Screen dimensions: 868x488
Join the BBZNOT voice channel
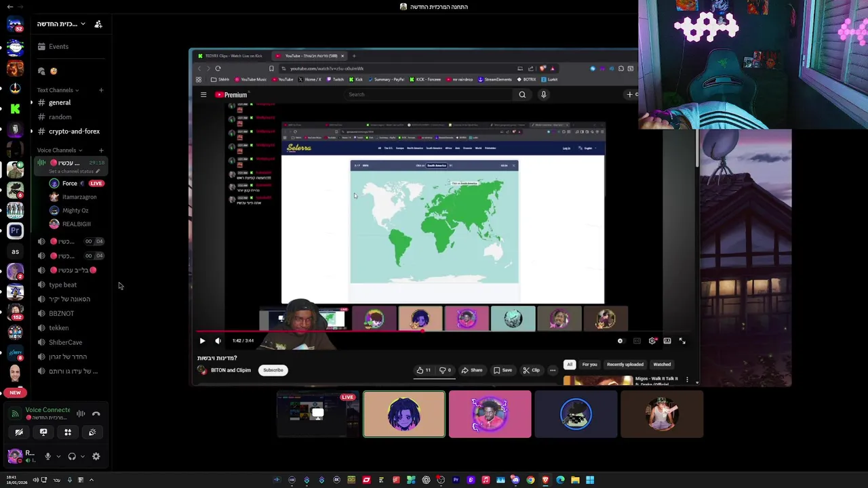coord(61,313)
